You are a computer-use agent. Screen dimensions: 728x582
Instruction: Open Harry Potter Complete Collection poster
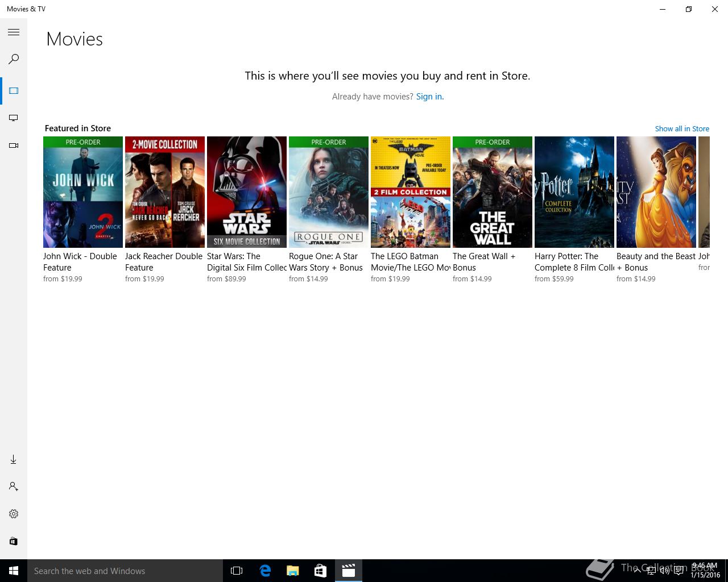574,192
